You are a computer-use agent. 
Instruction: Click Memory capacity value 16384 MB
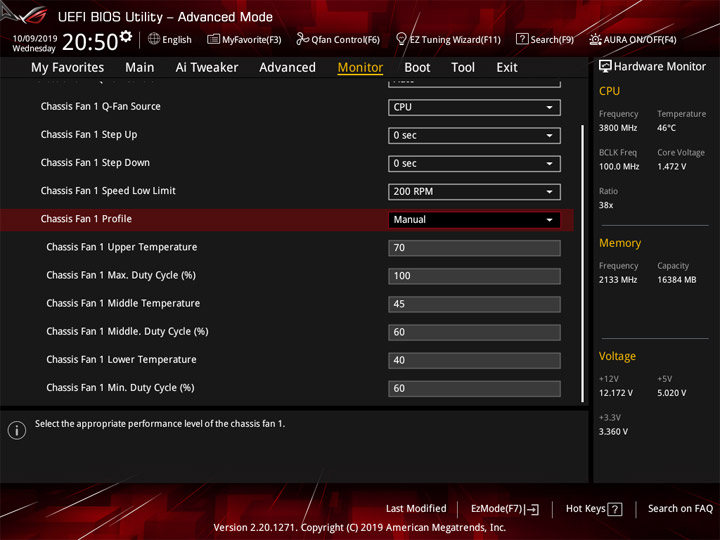coord(676,280)
